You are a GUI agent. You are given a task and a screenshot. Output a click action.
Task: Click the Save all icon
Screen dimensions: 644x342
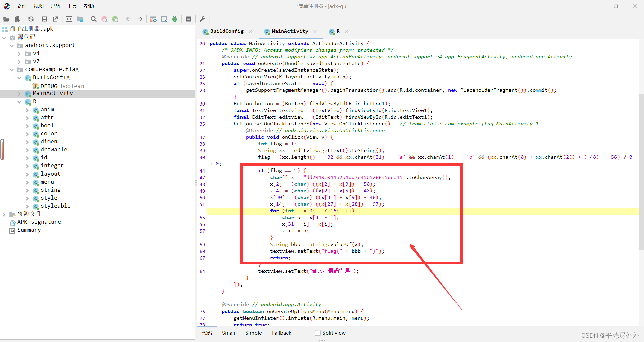click(45, 19)
